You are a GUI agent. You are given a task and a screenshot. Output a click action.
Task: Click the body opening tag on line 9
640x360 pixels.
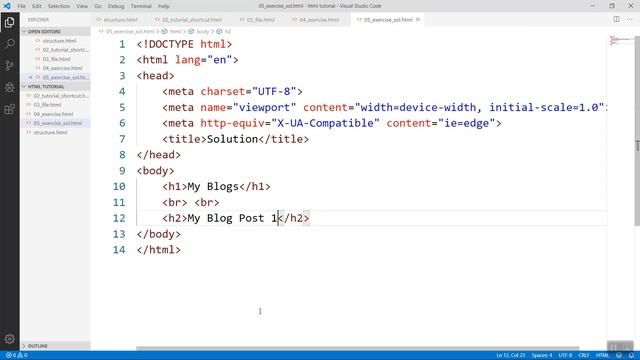[x=156, y=171]
